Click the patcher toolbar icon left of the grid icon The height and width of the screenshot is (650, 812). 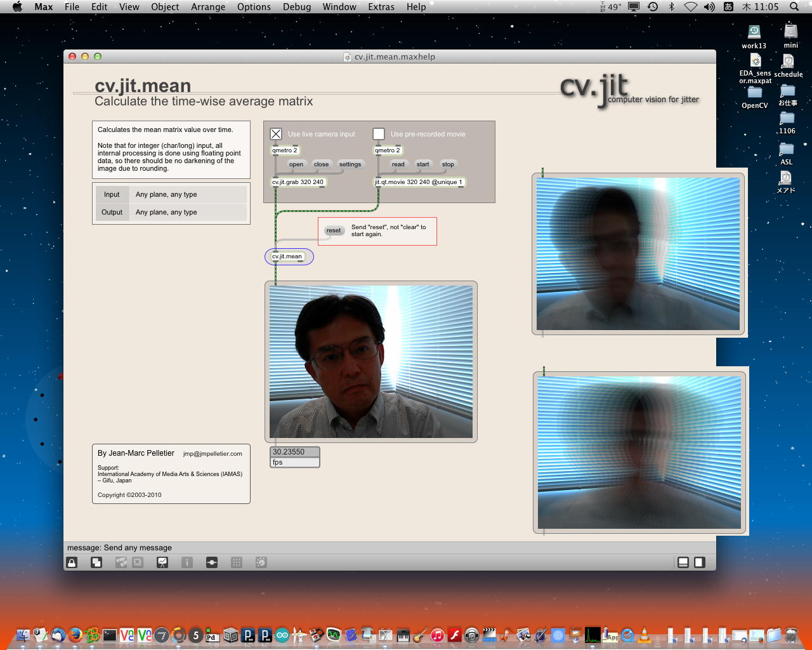tap(212, 562)
